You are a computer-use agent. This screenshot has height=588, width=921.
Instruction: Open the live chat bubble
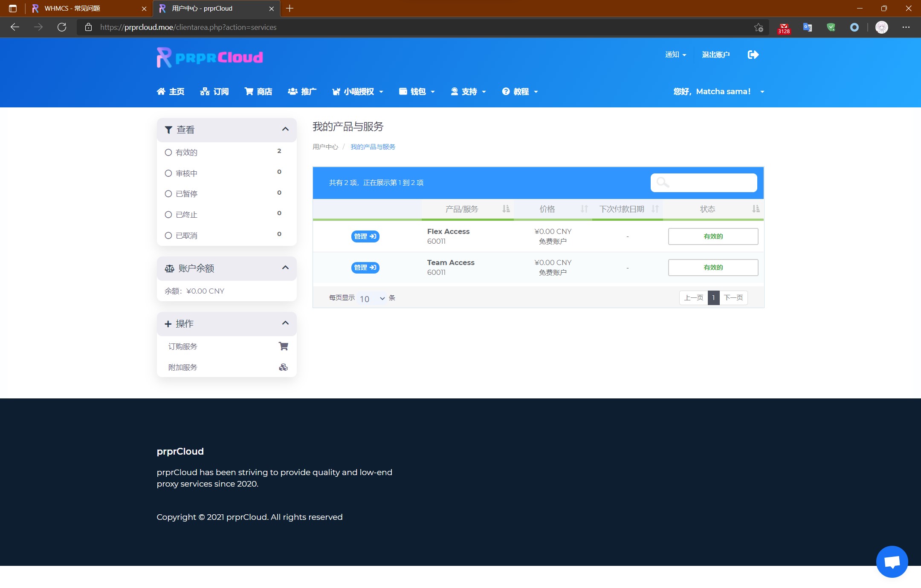[892, 562]
